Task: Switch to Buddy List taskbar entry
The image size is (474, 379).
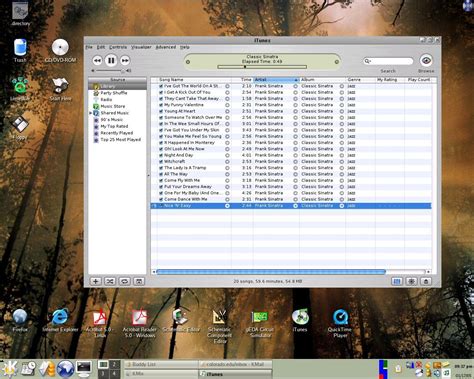Action: [x=161, y=364]
